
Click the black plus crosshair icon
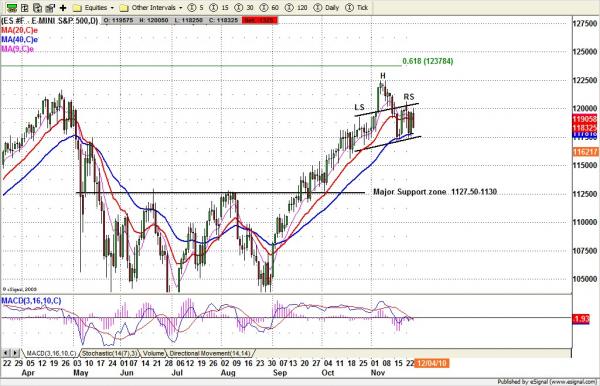point(63,8)
